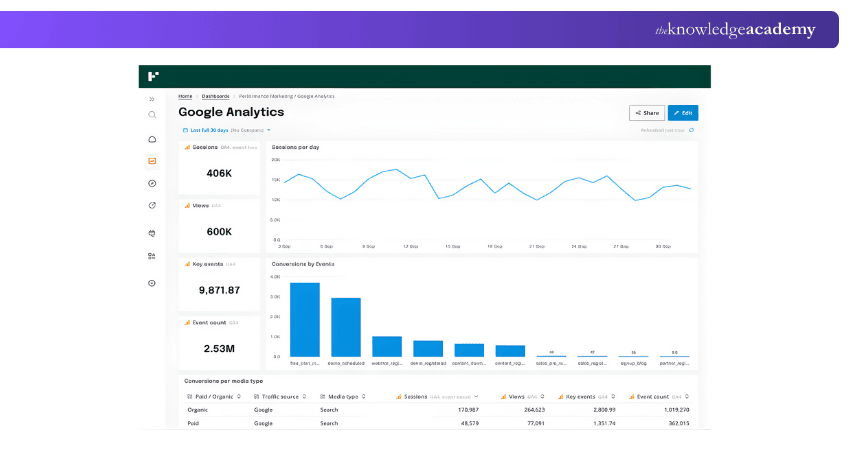Click the Media type column header icon
This screenshot has height=450, width=850.
point(323,397)
